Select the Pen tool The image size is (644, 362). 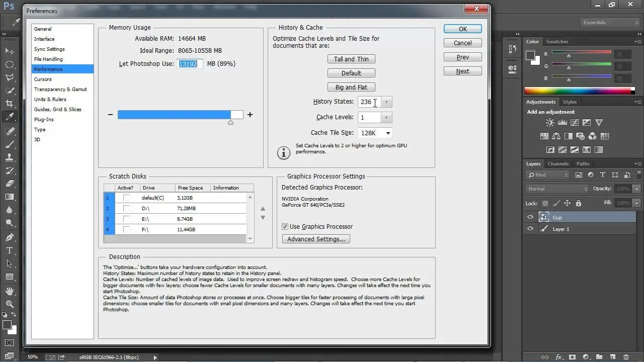click(x=10, y=237)
